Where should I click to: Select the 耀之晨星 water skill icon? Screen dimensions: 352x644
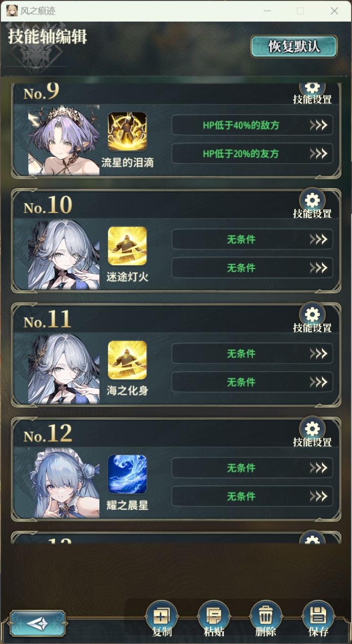click(127, 474)
